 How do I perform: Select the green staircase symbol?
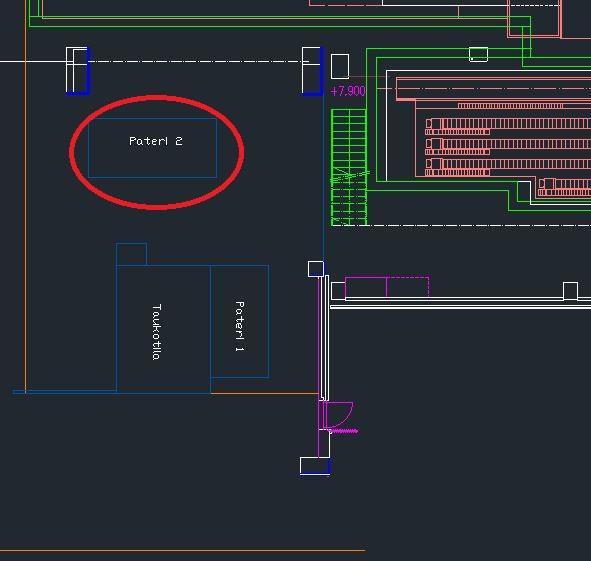pos(349,167)
